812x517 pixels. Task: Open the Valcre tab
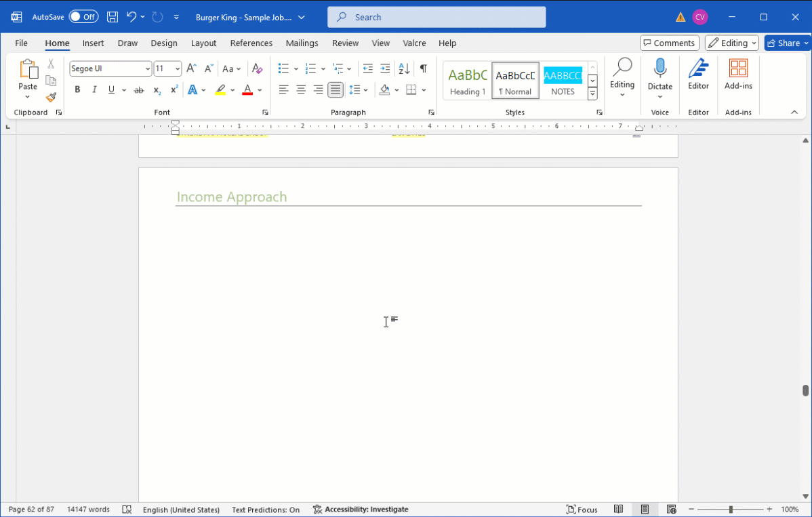point(414,43)
